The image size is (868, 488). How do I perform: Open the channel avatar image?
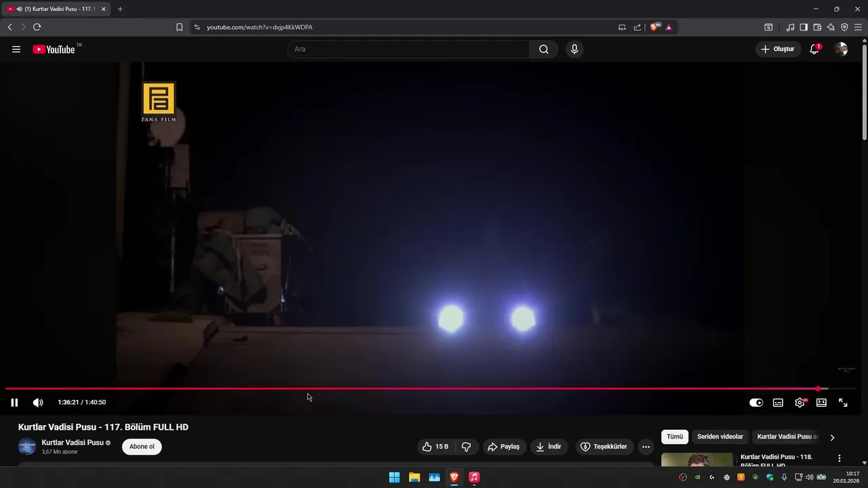pyautogui.click(x=27, y=447)
